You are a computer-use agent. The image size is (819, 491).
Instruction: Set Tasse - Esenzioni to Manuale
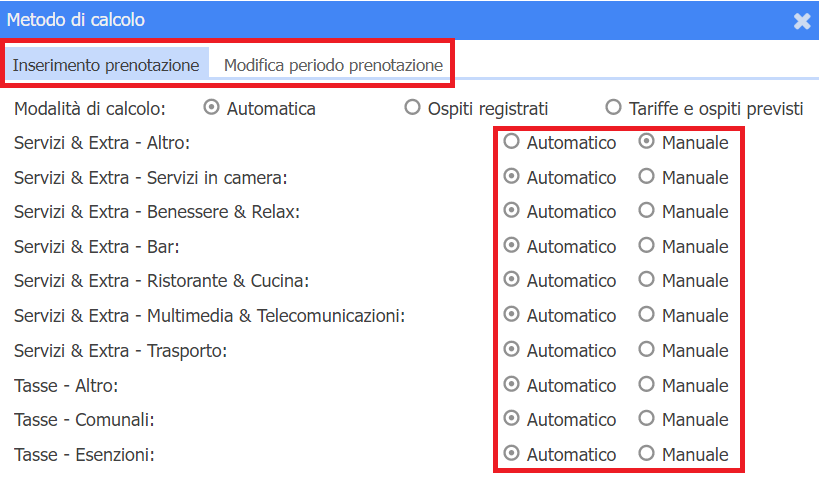(x=646, y=454)
